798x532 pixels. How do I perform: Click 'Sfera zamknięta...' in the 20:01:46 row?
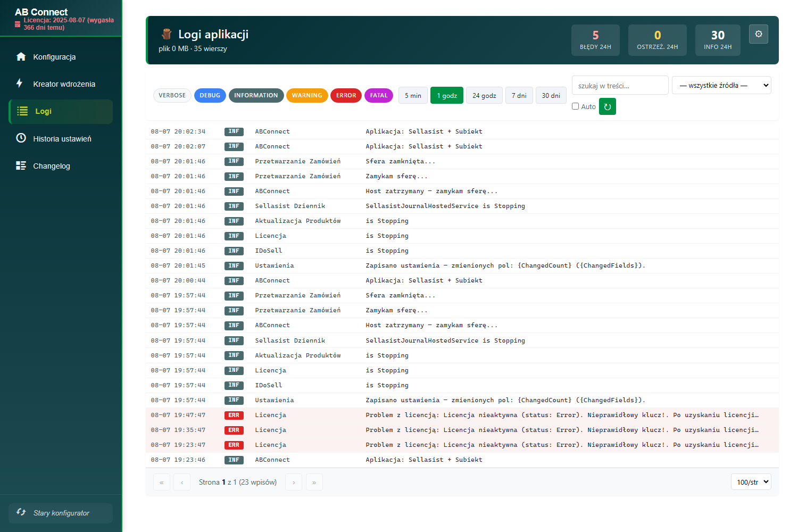pos(400,161)
